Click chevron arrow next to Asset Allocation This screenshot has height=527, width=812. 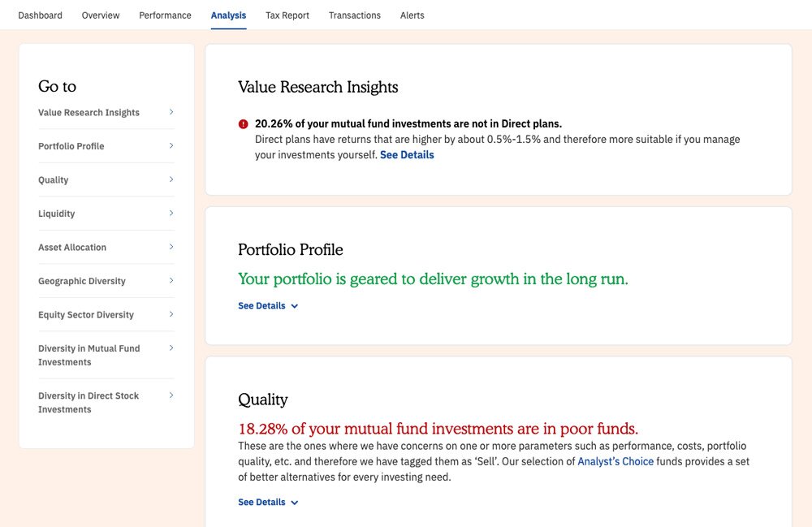point(171,247)
